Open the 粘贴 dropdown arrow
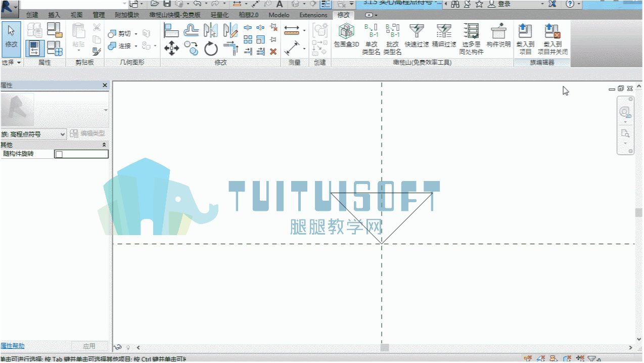This screenshot has width=644, height=363. (x=78, y=51)
